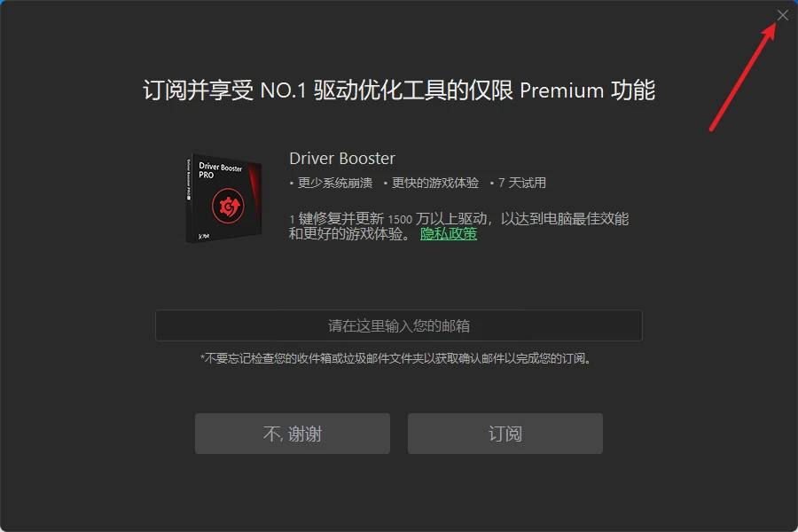Select the 更少系统崩溃 bullet text

point(335,183)
